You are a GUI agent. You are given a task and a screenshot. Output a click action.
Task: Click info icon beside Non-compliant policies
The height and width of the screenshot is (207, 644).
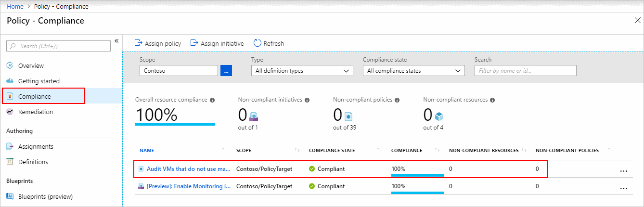[x=397, y=100]
